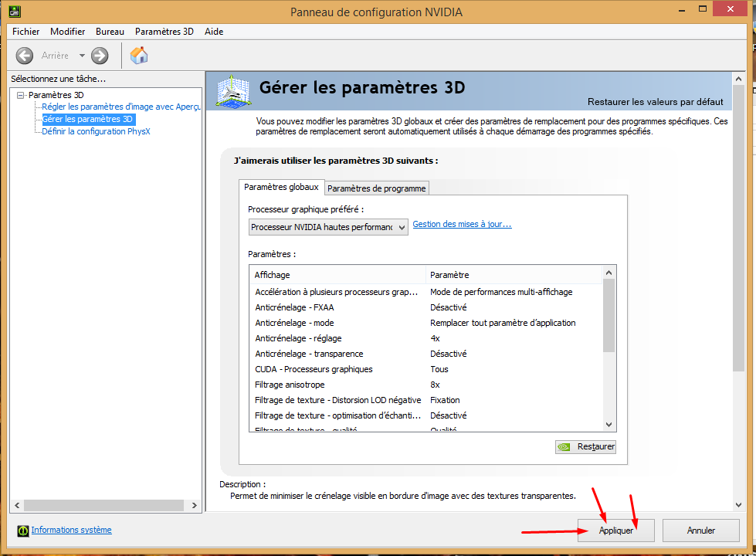Select Filtrage de texture - Distorsion LOD négative

(x=425, y=400)
